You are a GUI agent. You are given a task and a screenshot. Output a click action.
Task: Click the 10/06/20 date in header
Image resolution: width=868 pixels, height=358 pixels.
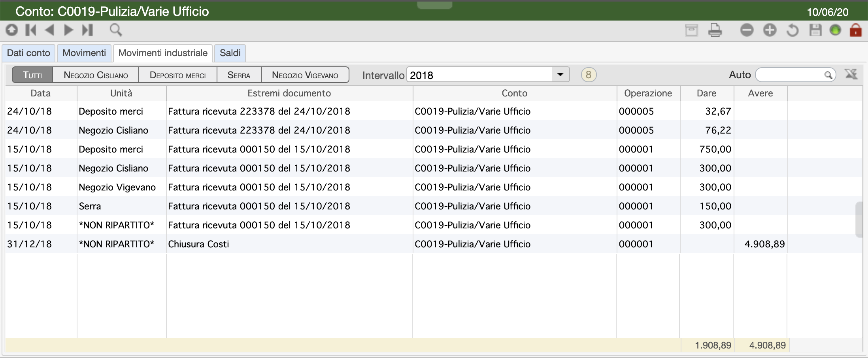828,12
